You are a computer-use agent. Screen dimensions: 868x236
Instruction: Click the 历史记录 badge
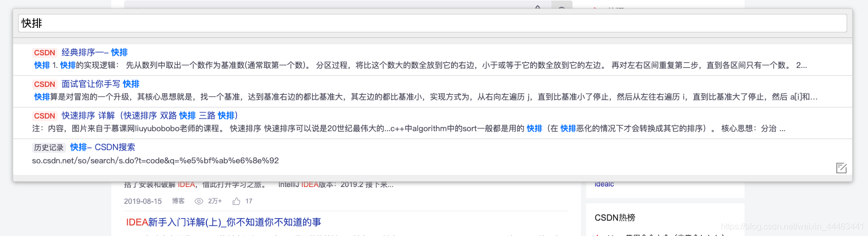[49, 147]
